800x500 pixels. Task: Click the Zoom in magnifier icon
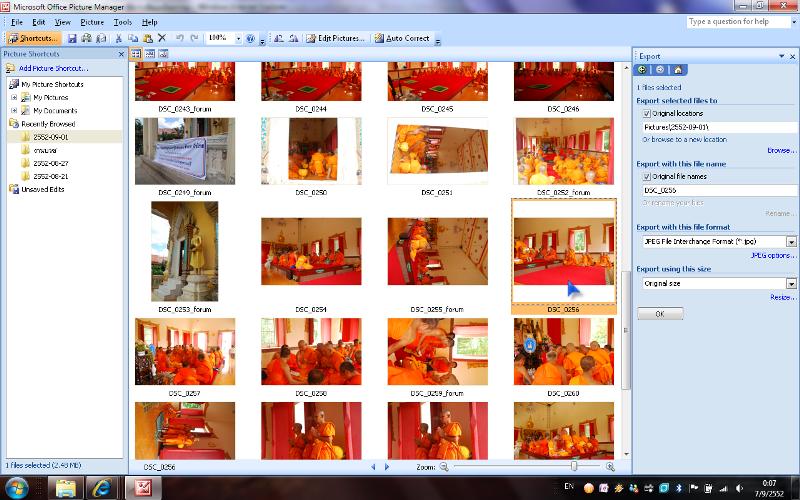pos(610,466)
